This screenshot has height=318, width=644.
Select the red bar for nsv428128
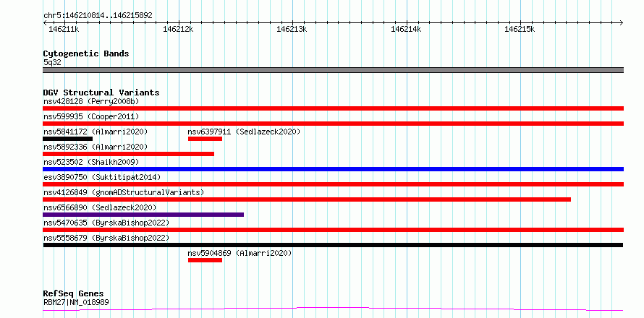tap(333, 108)
